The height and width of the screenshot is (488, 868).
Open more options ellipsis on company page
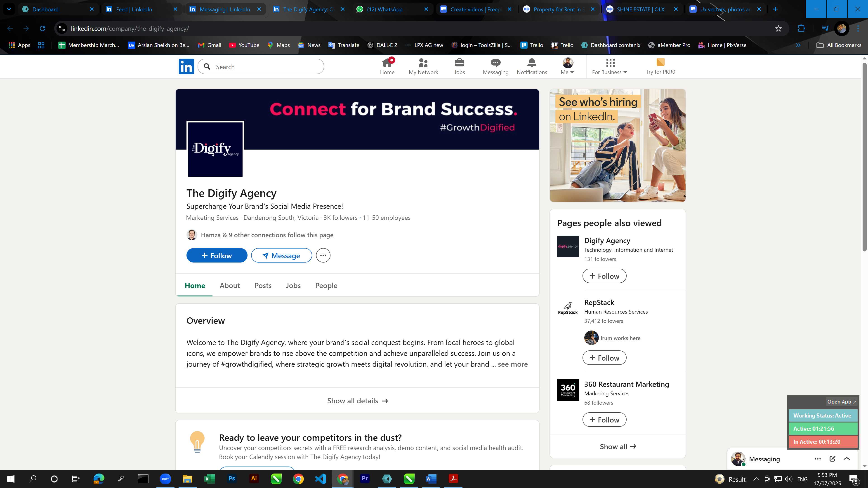323,255
